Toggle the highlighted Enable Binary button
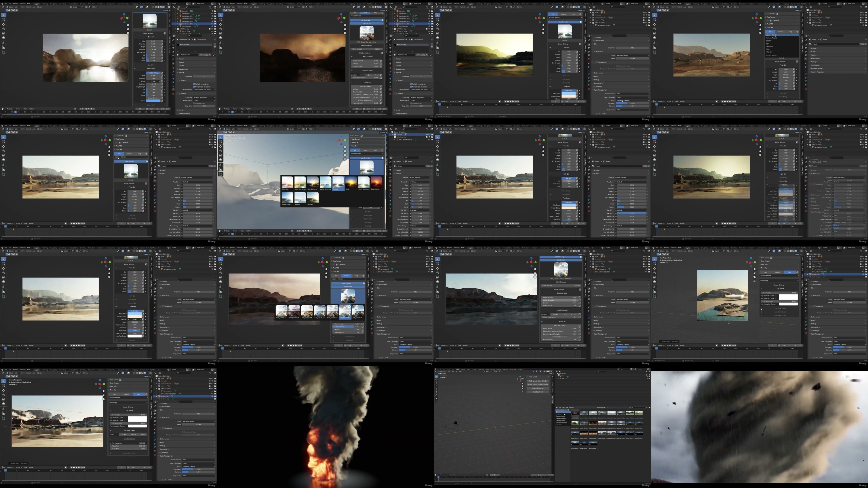 tap(154, 73)
